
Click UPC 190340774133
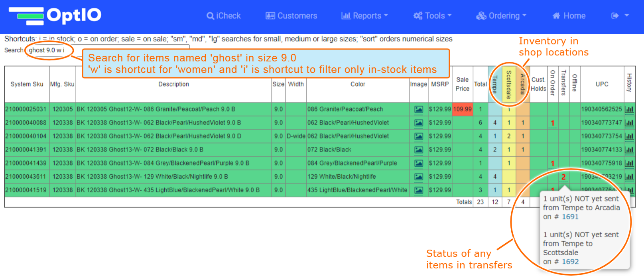point(602,150)
